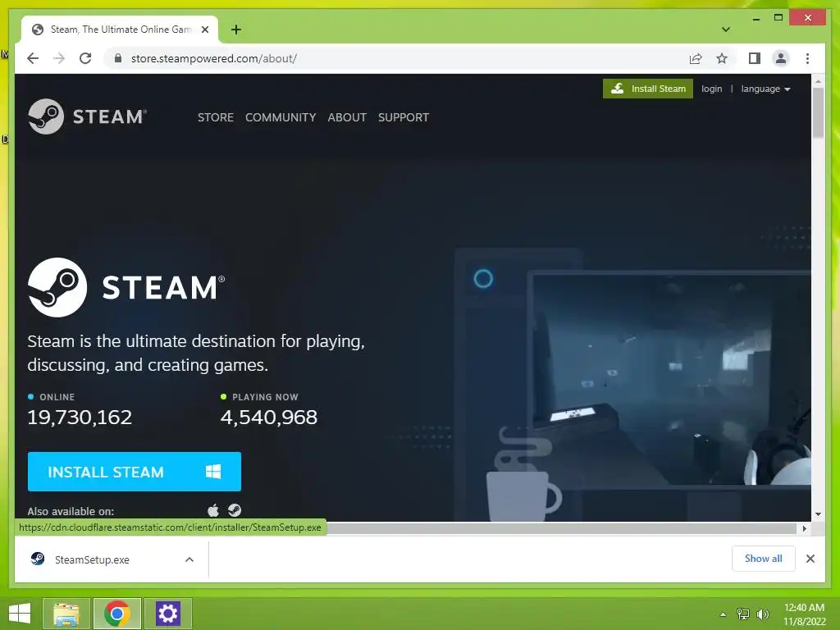Click the address bar URL
840x630 pixels.
pyautogui.click(x=214, y=58)
